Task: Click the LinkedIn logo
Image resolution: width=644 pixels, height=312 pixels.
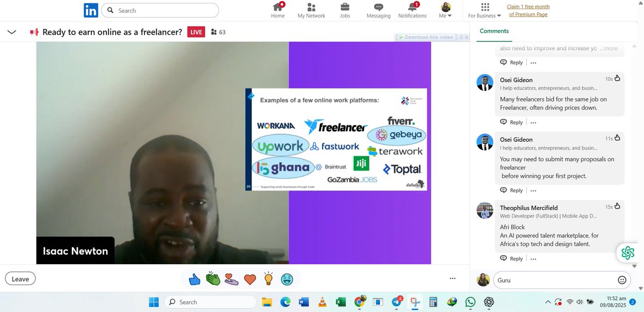Action: pyautogui.click(x=91, y=10)
